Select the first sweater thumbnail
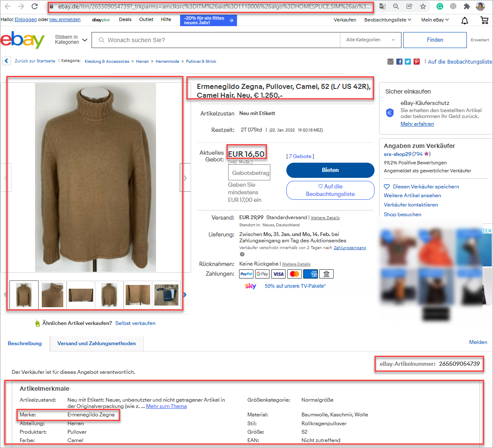 (x=24, y=295)
